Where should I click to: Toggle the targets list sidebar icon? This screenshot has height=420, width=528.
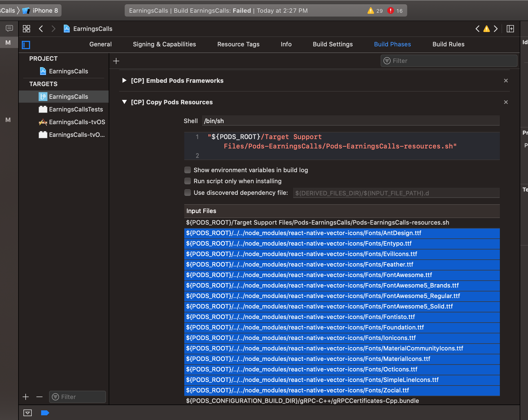pyautogui.click(x=26, y=45)
